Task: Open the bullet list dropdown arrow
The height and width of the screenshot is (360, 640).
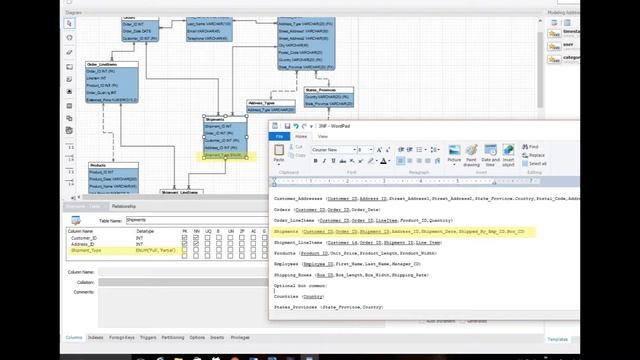Action: (x=425, y=150)
